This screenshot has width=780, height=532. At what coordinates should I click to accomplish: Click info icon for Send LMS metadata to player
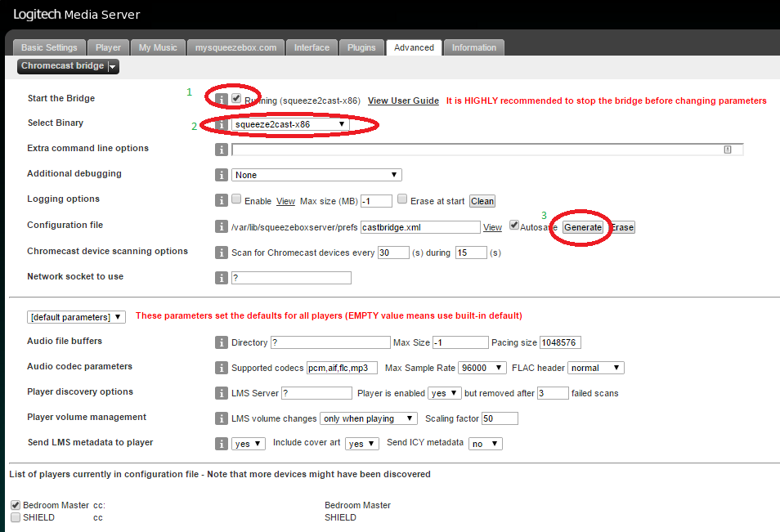222,444
